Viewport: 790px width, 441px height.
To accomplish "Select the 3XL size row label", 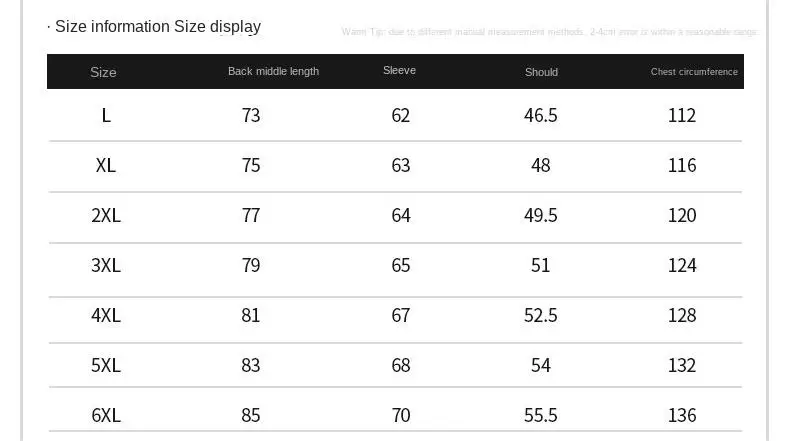I will click(x=106, y=265).
